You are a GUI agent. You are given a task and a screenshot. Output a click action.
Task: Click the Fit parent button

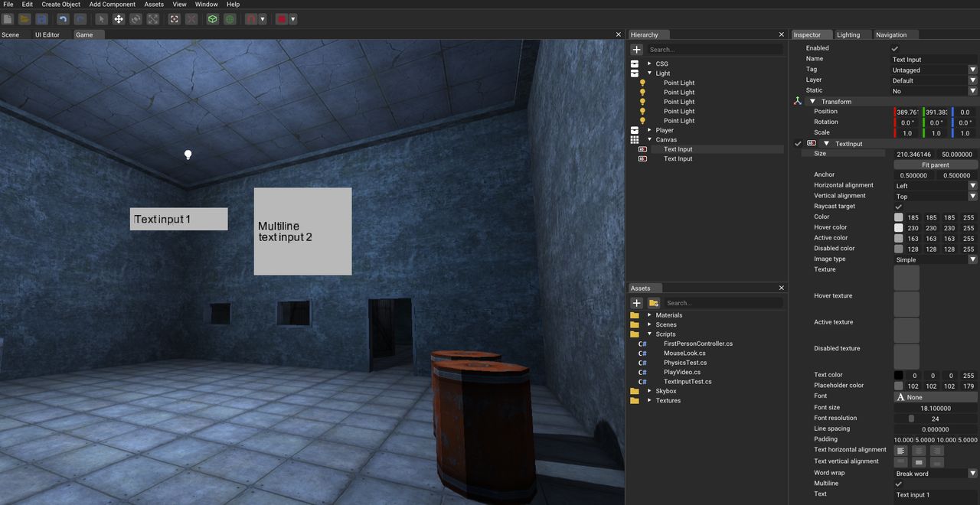[x=936, y=165]
